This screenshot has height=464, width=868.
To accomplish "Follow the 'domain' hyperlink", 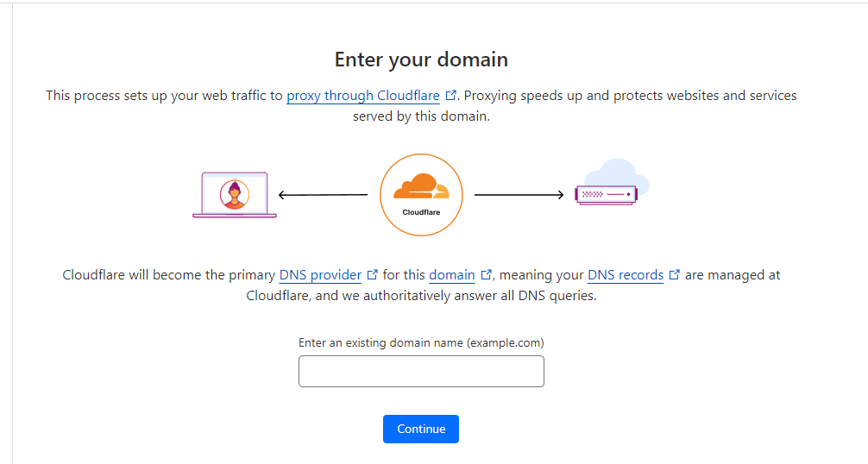I will 452,275.
